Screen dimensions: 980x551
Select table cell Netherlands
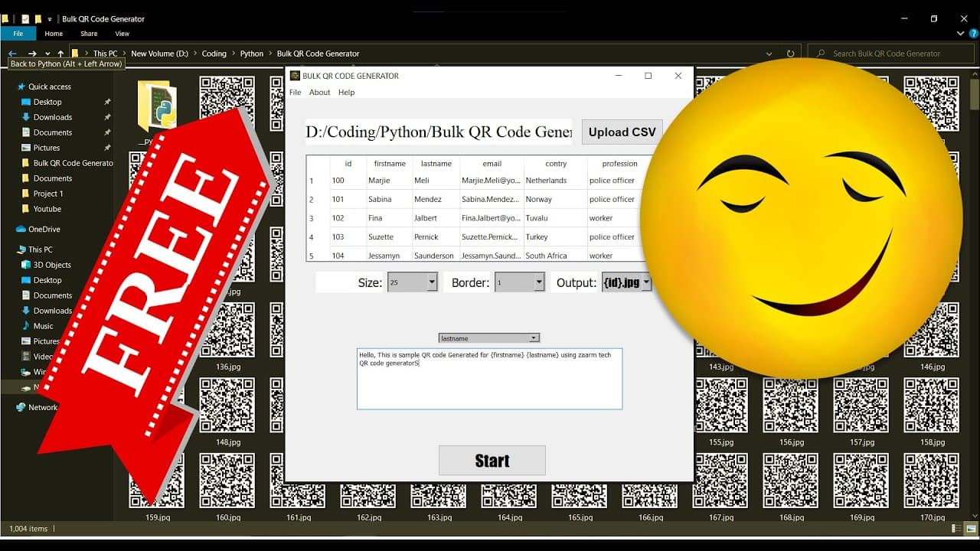pos(556,181)
